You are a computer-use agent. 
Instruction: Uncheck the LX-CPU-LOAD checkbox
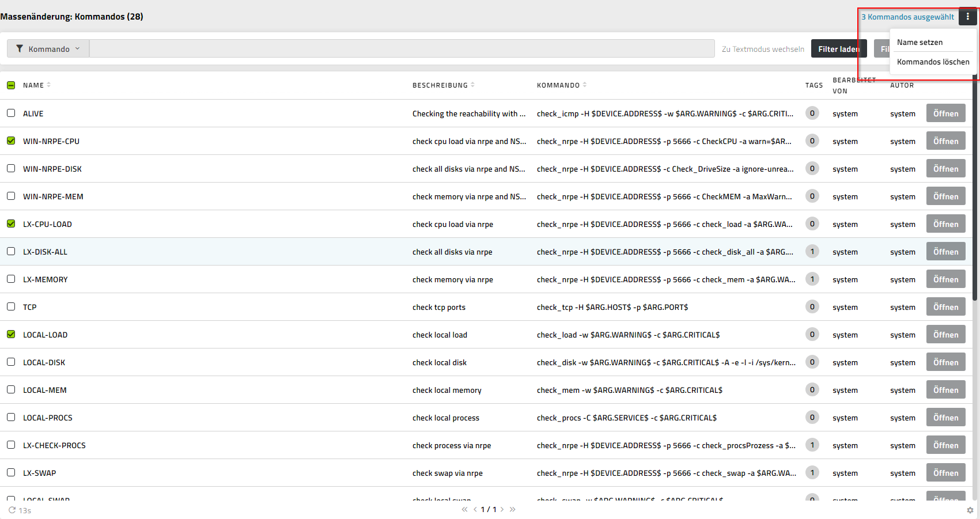click(11, 223)
